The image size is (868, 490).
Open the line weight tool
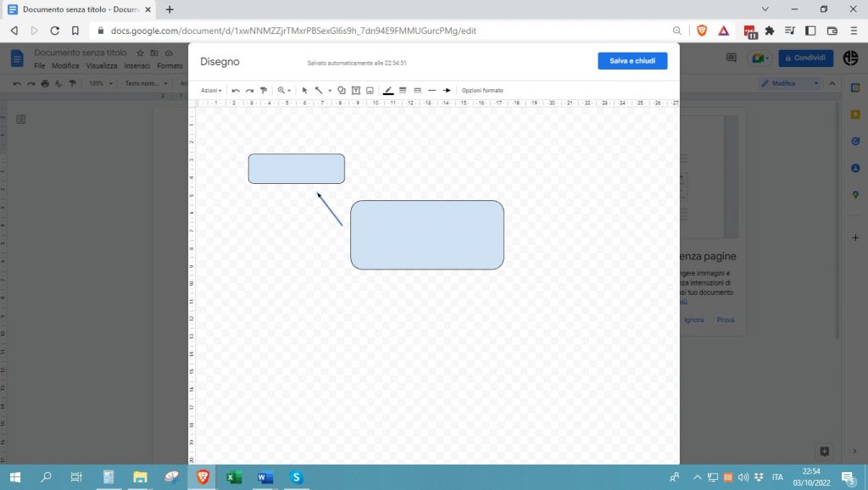(x=403, y=90)
